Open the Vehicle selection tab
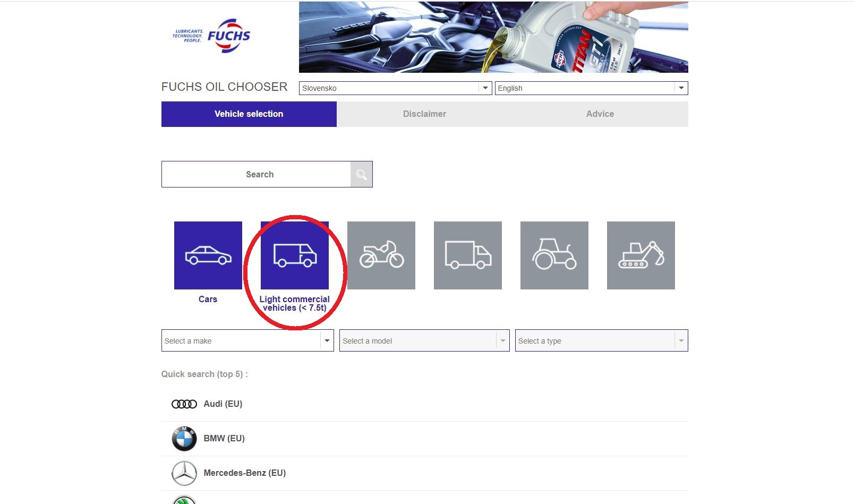Screen dimensions: 854x504 pos(249,114)
